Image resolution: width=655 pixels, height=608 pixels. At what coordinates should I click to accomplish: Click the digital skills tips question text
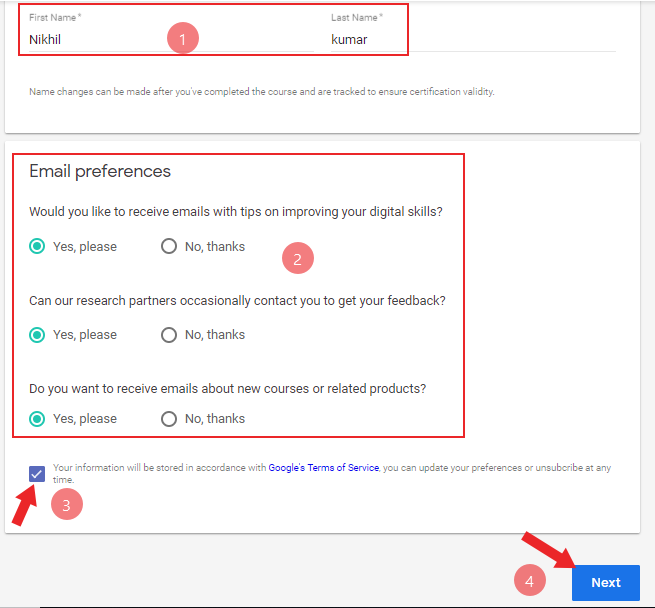pos(236,212)
